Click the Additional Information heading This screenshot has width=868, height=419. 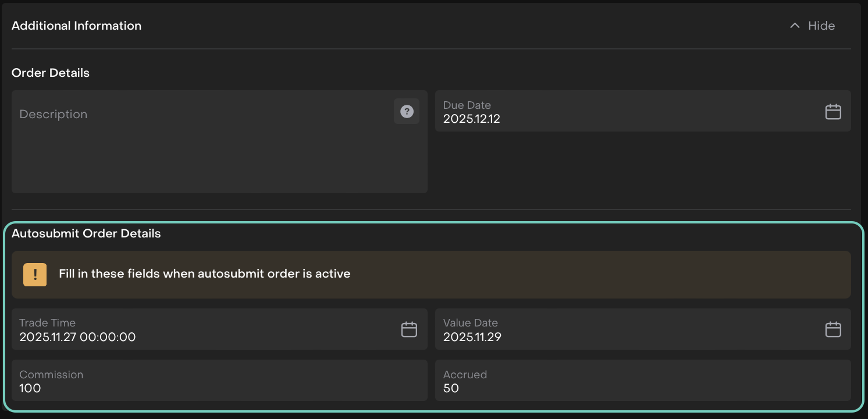76,26
